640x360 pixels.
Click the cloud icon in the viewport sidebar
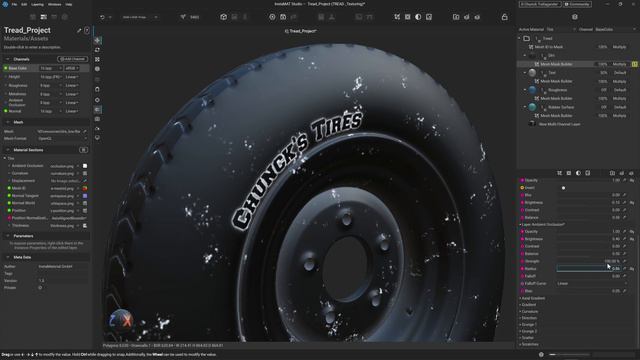pyautogui.click(x=98, y=129)
